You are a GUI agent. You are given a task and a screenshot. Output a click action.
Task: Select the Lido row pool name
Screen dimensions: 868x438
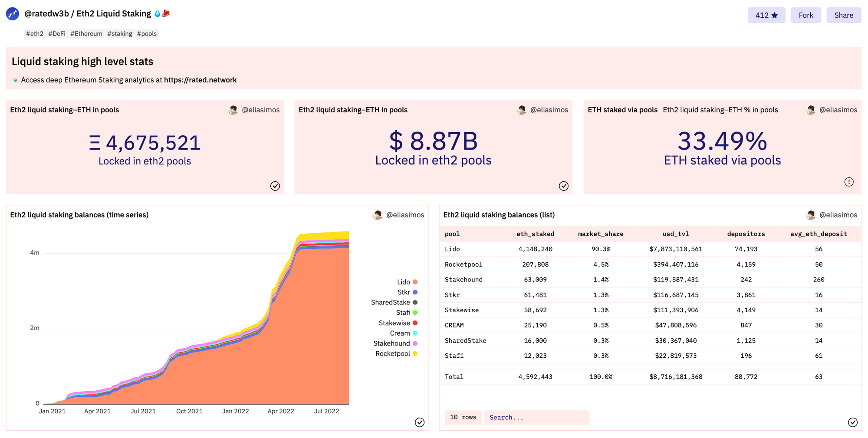coord(452,249)
